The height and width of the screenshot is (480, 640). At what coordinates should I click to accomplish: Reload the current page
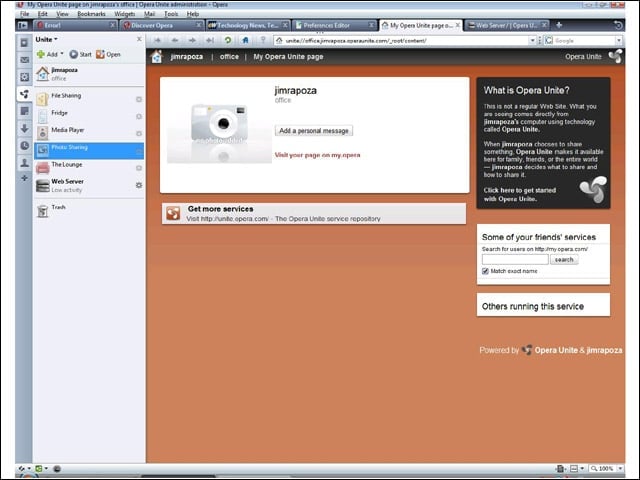228,40
